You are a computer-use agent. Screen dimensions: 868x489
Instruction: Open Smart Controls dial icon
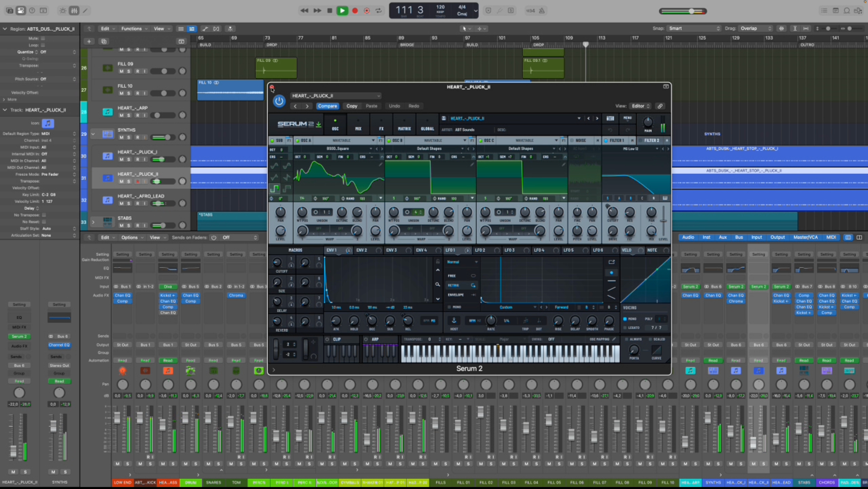click(63, 11)
